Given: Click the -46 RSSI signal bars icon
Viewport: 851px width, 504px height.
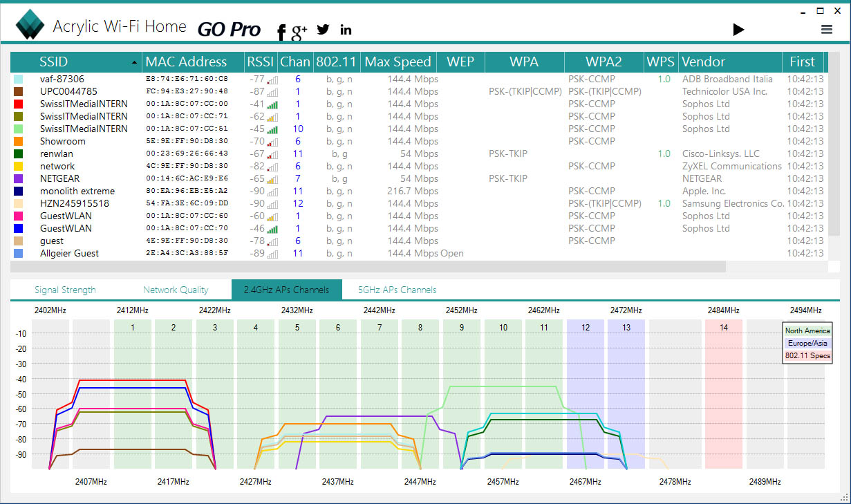Looking at the screenshot, I should click(272, 229).
